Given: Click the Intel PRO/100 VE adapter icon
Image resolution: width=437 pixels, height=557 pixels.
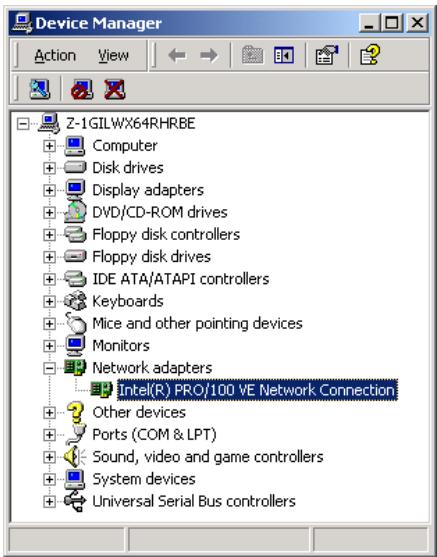Looking at the screenshot, I should tap(101, 390).
